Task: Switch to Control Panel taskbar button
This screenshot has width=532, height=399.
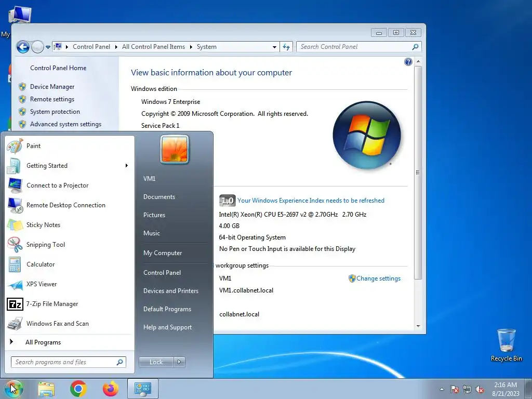Action: [x=142, y=389]
